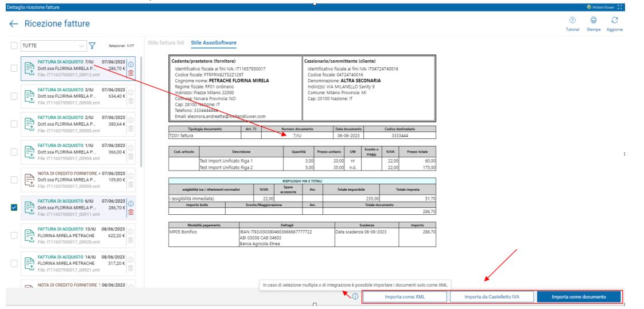Check the box for invoice 2/IU
Screen dimensions: 644x309
click(14, 123)
